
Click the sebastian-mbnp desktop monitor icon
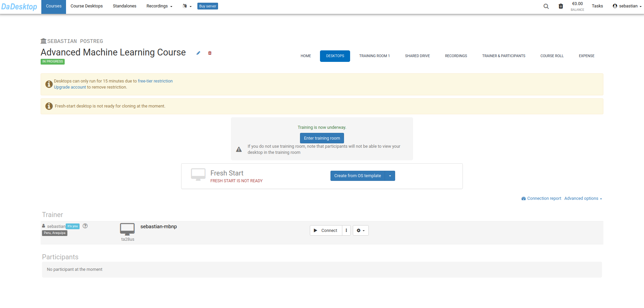point(127,229)
